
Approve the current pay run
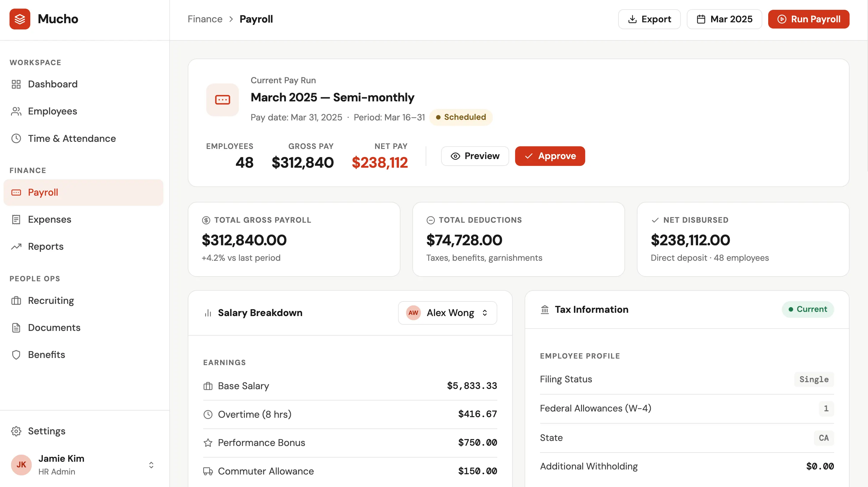tap(550, 156)
